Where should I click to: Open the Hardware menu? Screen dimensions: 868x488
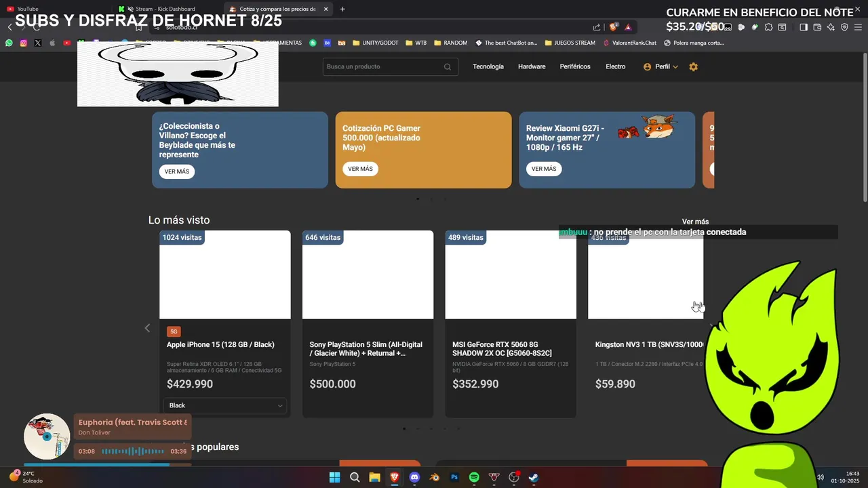[532, 66]
